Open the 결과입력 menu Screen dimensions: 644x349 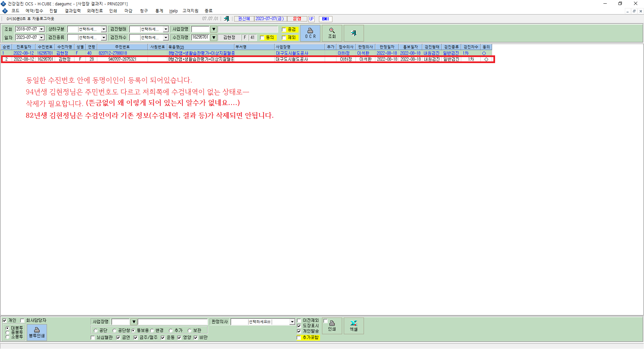click(73, 11)
